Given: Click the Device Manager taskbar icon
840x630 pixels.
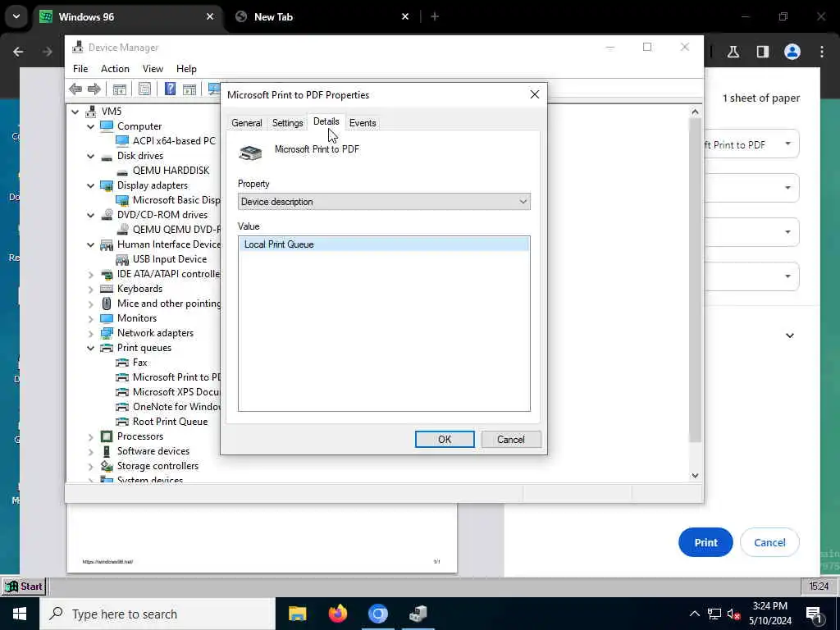Looking at the screenshot, I should point(418,614).
